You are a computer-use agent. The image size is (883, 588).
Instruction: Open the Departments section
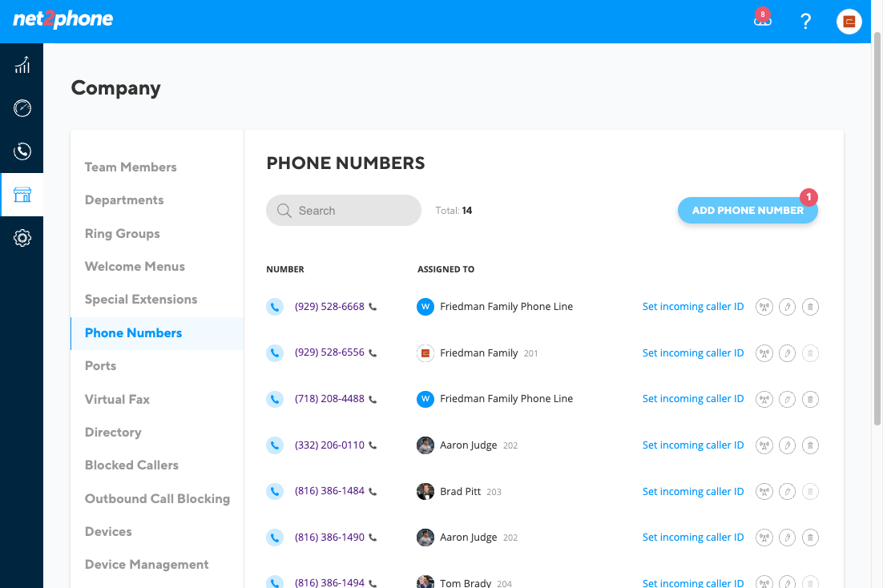(x=124, y=200)
